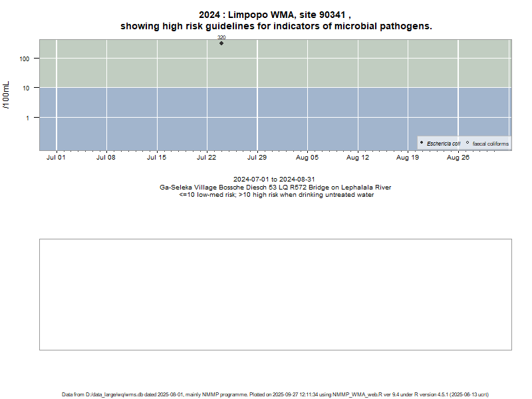Click the blue data source footer text
This screenshot has width=532, height=399.
tap(275, 394)
